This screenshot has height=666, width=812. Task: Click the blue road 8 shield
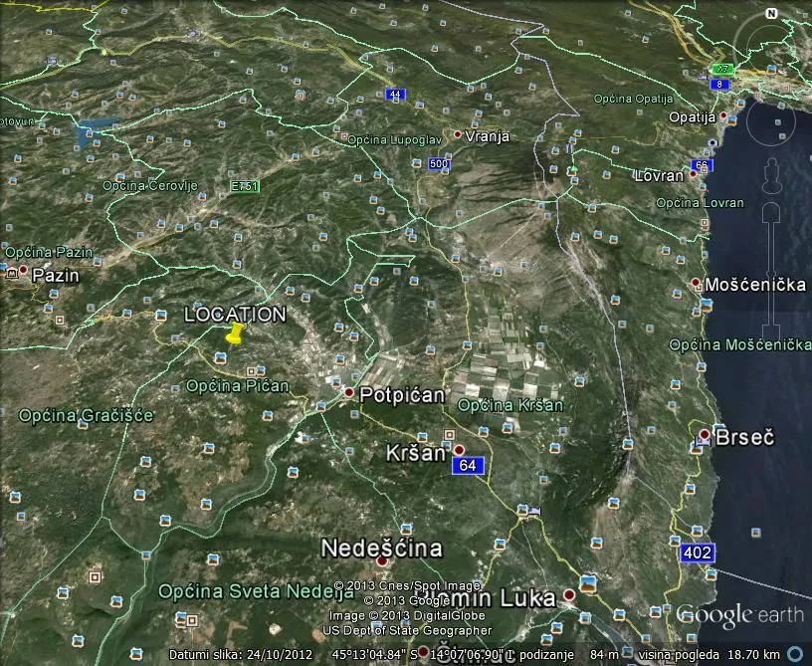tap(719, 84)
